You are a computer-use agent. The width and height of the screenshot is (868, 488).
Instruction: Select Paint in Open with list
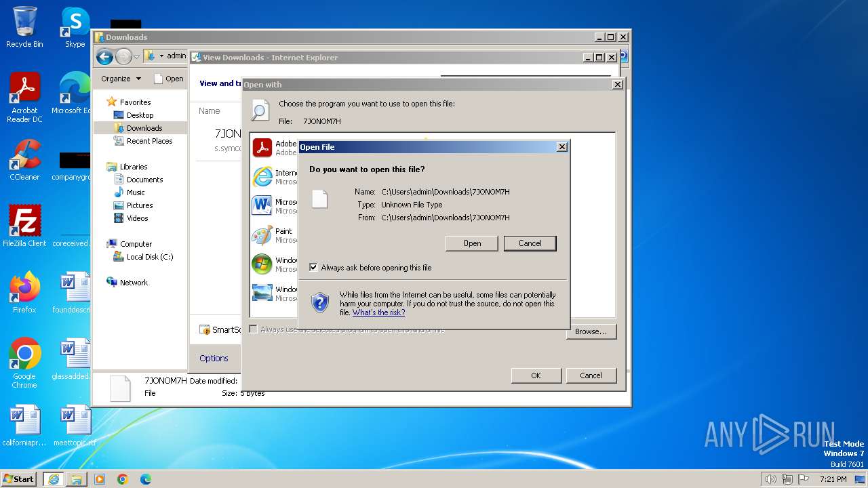click(262, 235)
